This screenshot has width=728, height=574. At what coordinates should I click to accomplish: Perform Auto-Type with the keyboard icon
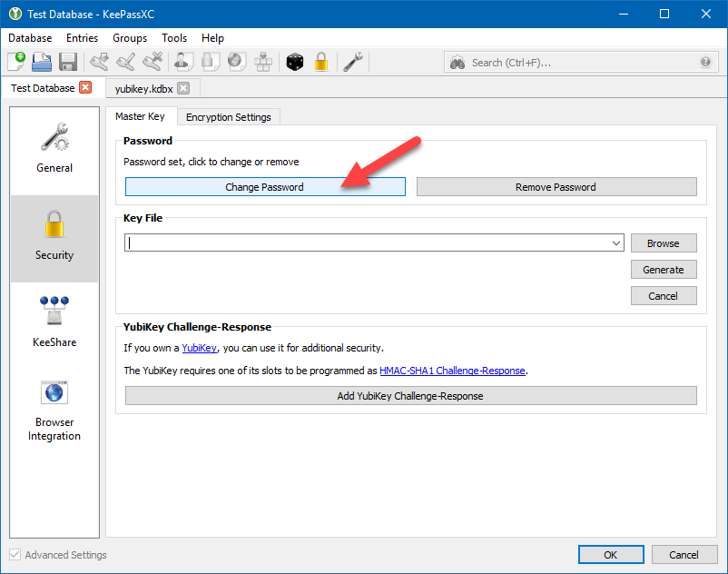(263, 61)
